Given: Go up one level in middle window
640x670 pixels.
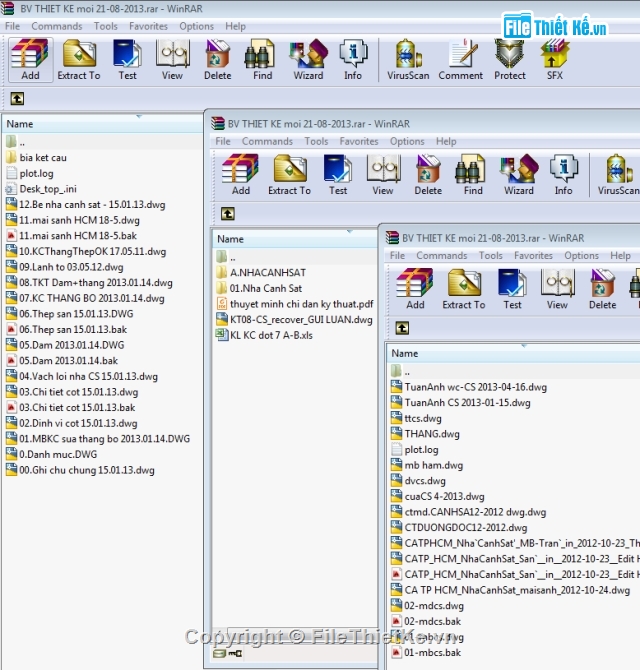Looking at the screenshot, I should tap(228, 214).
